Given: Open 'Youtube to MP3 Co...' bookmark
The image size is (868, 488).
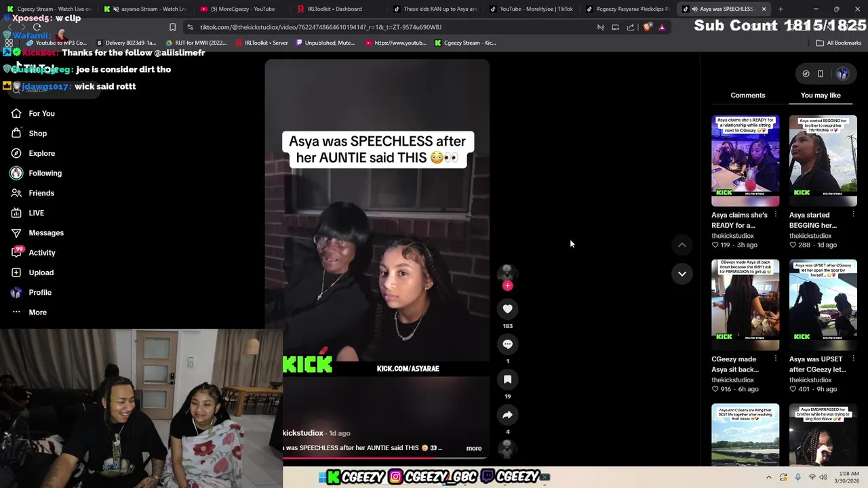Looking at the screenshot, I should coord(56,43).
